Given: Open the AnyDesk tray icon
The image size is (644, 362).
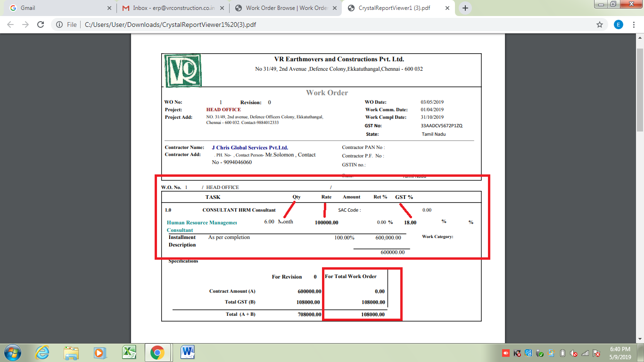Looking at the screenshot, I should 506,353.
